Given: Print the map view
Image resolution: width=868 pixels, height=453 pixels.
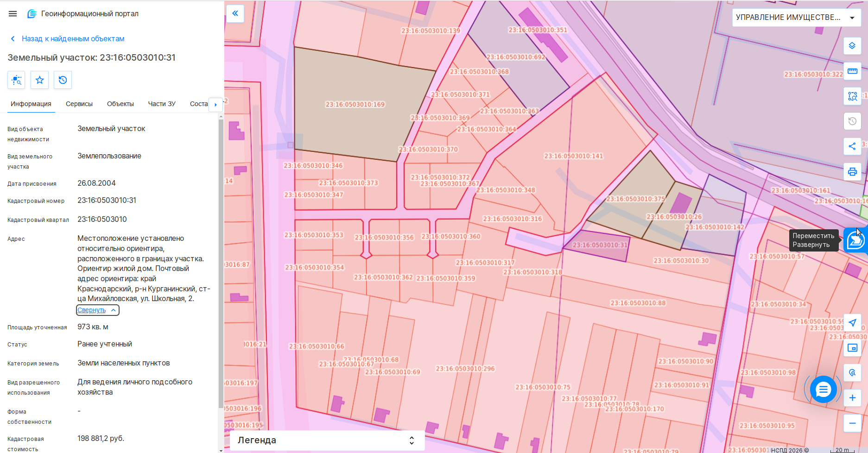Looking at the screenshot, I should pyautogui.click(x=852, y=172).
